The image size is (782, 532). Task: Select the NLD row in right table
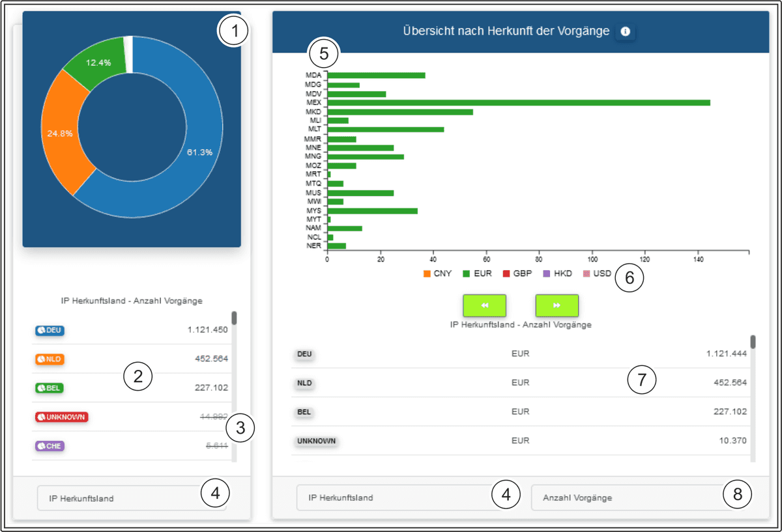(x=521, y=383)
